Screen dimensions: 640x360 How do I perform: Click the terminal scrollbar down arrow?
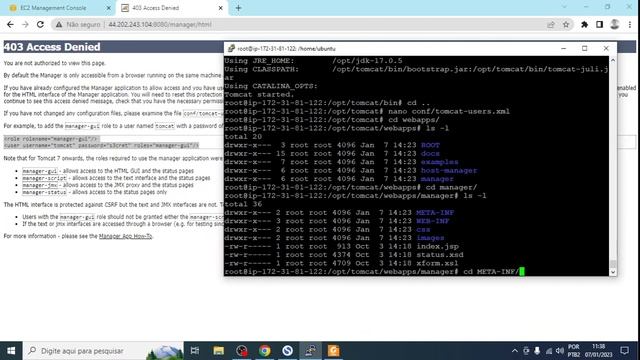point(613,272)
